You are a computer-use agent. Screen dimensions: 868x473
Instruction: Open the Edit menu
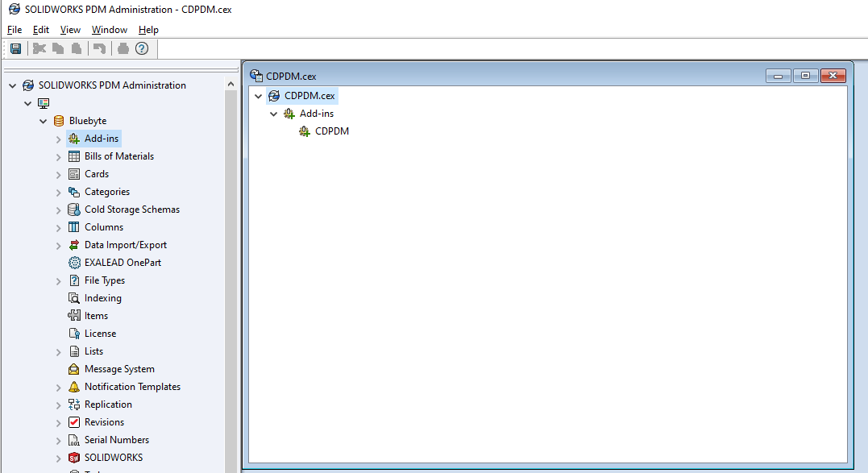click(40, 29)
